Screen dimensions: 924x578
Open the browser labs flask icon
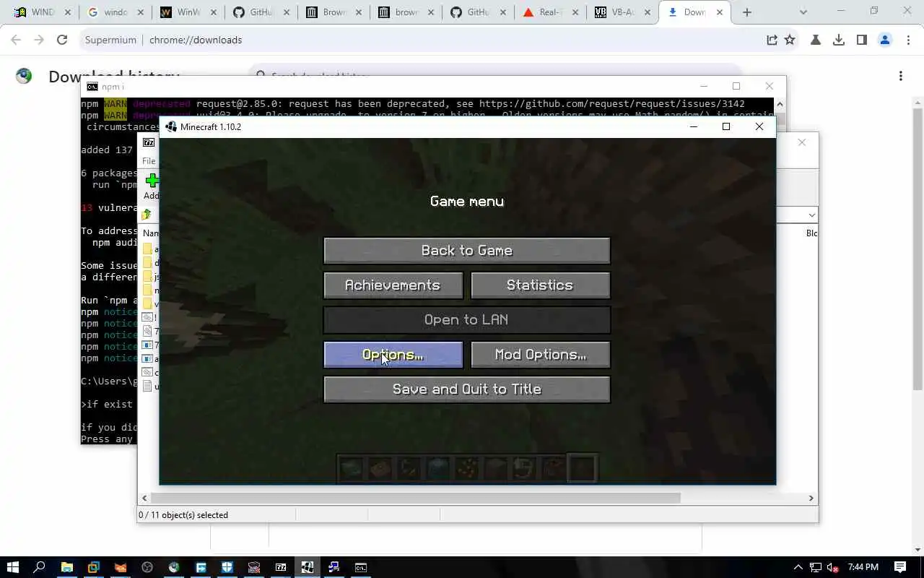click(816, 40)
